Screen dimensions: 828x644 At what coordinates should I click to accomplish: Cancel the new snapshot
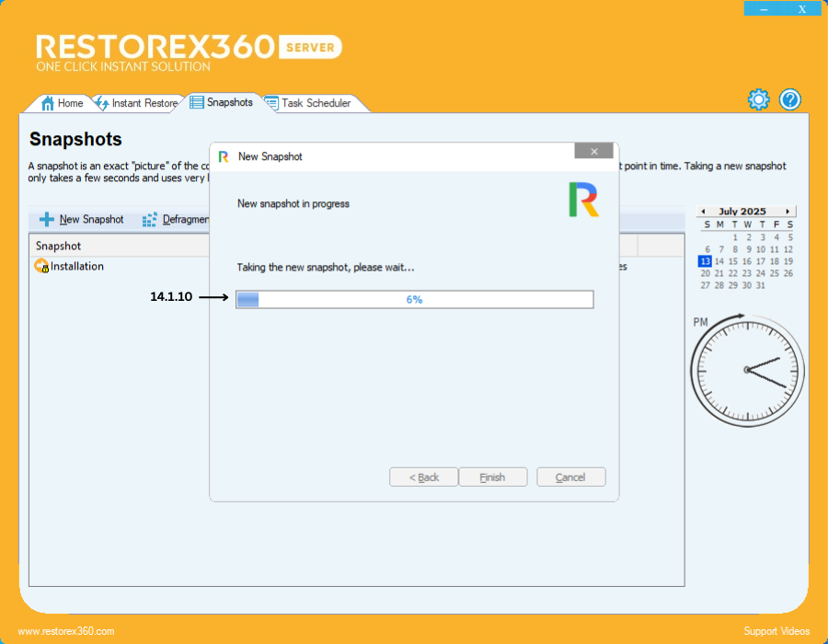coord(570,477)
